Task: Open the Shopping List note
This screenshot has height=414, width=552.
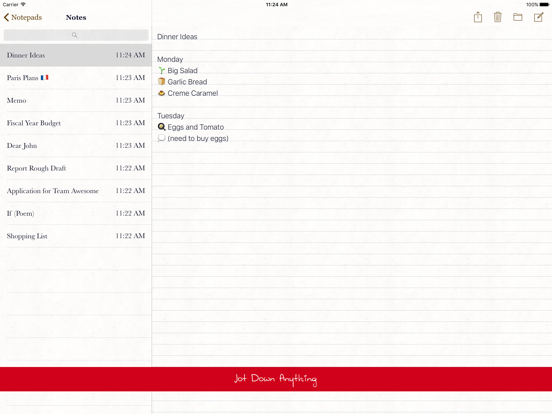Action: coord(76,236)
